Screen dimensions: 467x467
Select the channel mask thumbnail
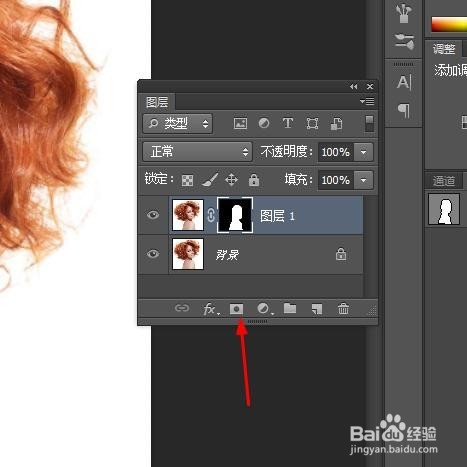click(x=444, y=209)
